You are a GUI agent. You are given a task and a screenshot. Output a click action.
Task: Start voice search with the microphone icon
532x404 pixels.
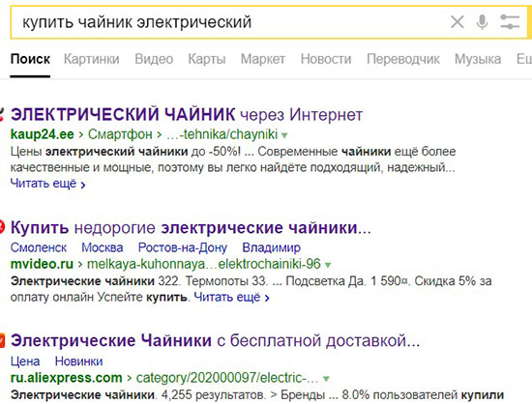(482, 22)
